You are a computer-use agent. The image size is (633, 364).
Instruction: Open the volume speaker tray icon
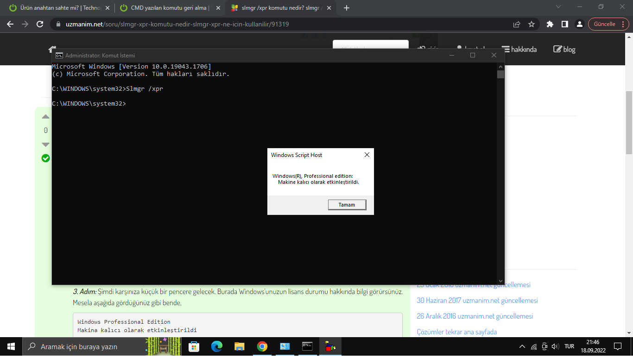(556, 346)
